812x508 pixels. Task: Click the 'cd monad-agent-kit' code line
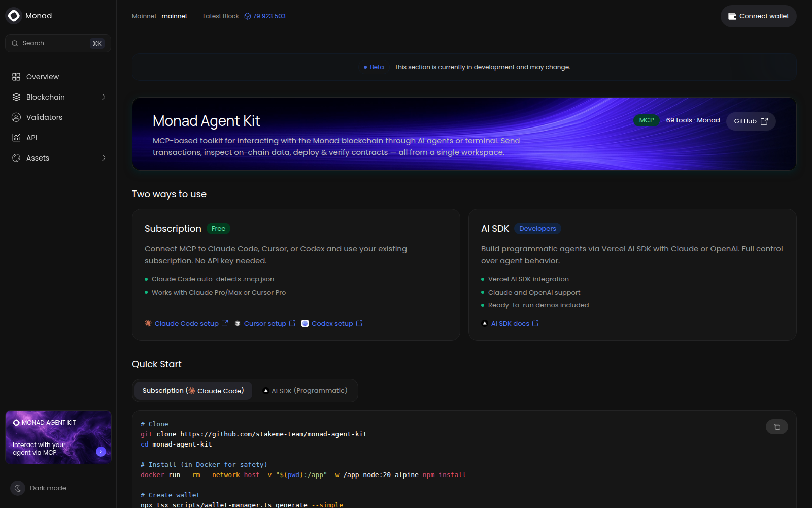coord(176,444)
